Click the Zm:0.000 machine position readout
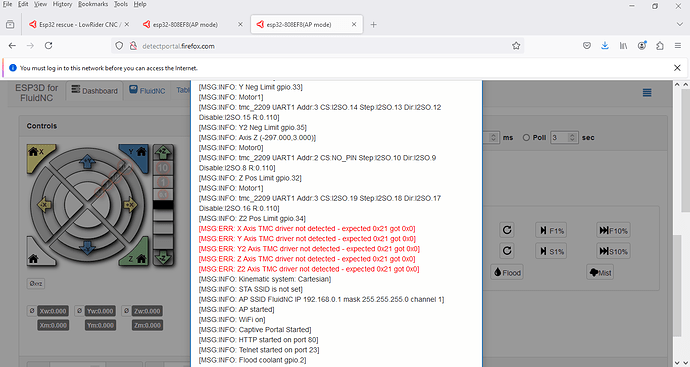690x367 pixels. coord(147,325)
